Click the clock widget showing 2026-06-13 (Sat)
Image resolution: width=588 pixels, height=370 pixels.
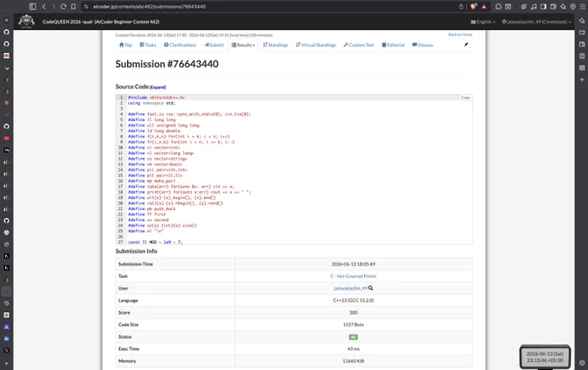545,357
